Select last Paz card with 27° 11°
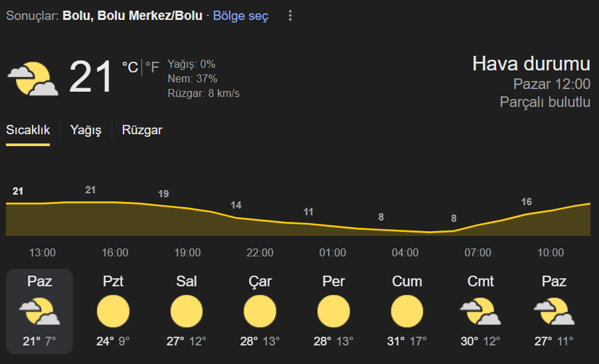 554,312
